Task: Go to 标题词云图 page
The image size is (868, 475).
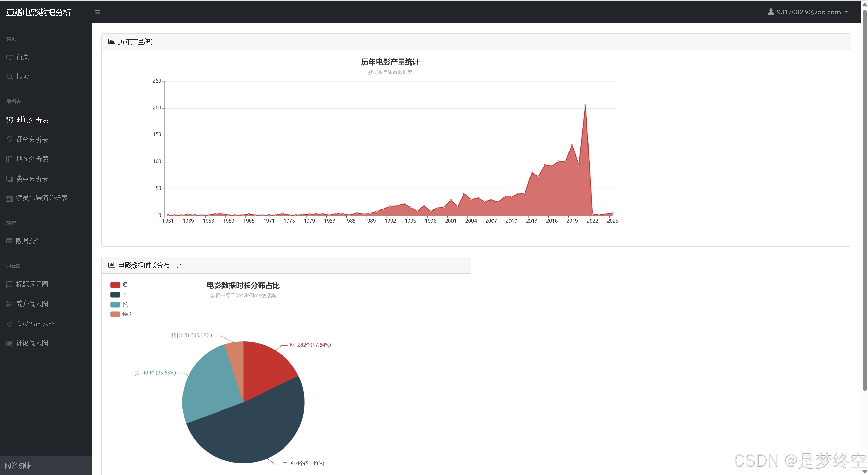Action: point(32,285)
